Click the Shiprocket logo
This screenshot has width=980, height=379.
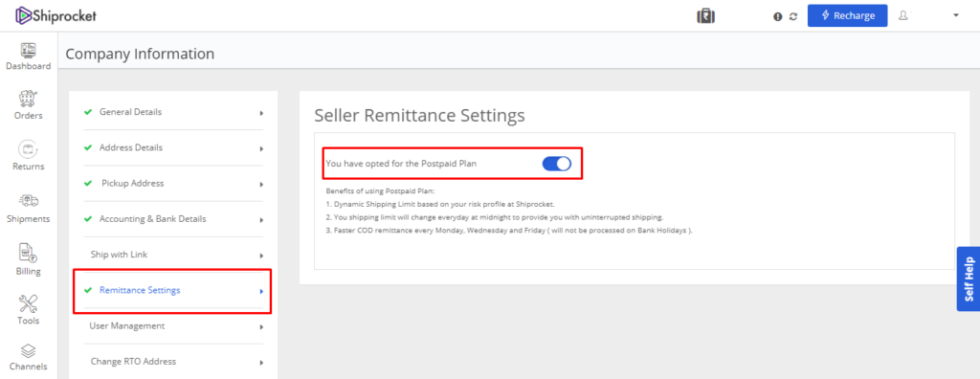tap(56, 15)
